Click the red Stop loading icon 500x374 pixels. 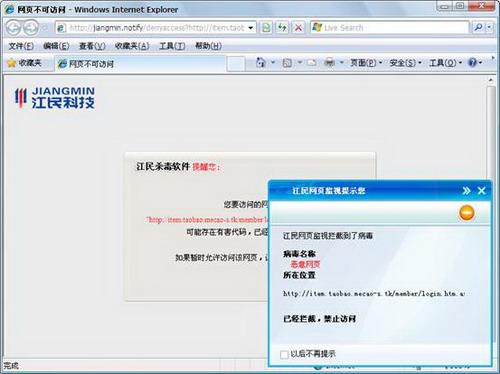[x=298, y=28]
